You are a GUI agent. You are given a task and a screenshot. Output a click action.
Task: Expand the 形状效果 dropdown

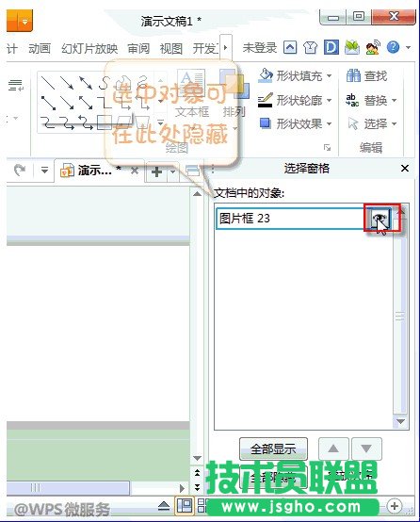(x=330, y=123)
